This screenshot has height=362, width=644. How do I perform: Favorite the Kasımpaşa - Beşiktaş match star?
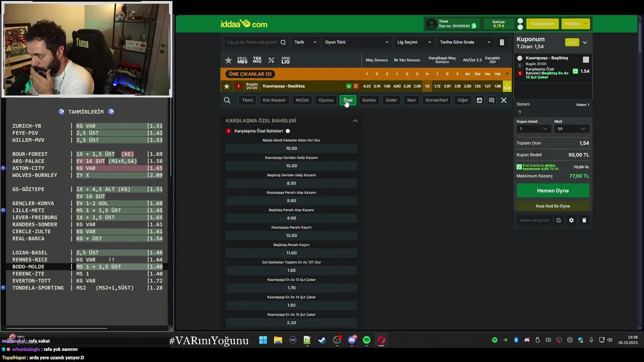[x=227, y=86]
